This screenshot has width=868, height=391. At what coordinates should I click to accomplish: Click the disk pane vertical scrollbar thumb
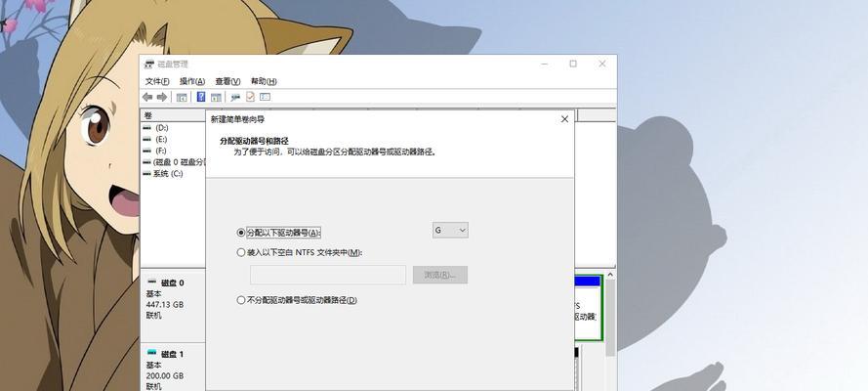(610, 318)
